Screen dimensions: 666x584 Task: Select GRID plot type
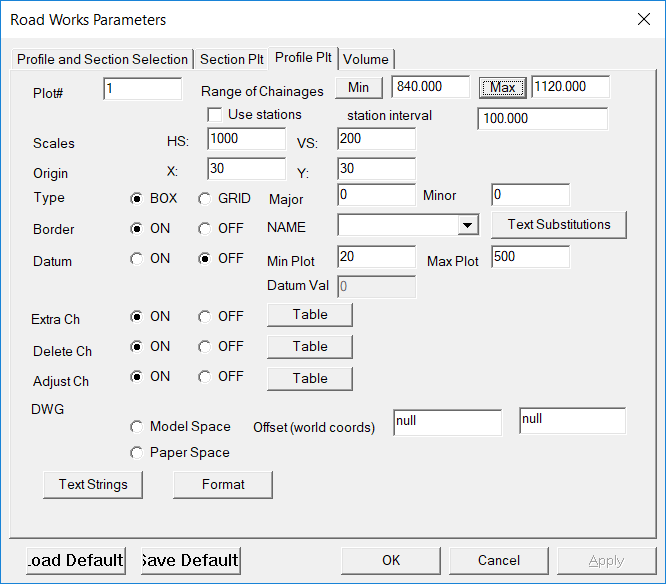[205, 199]
